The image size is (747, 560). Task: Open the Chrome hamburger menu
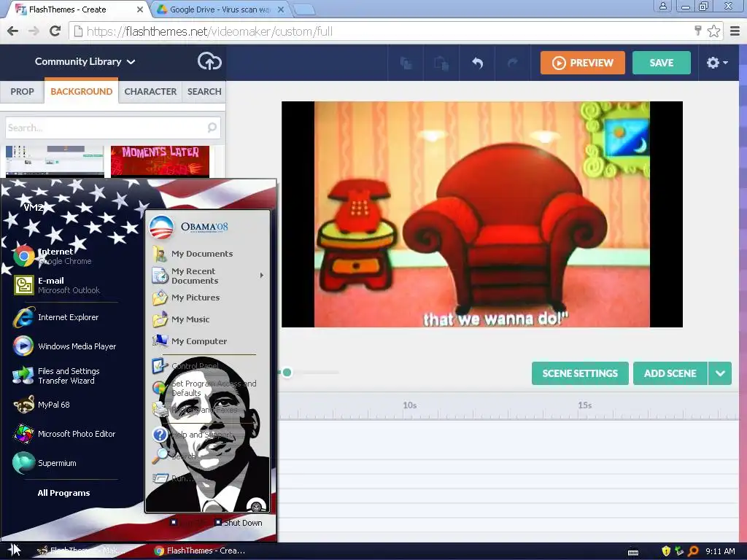(x=735, y=31)
